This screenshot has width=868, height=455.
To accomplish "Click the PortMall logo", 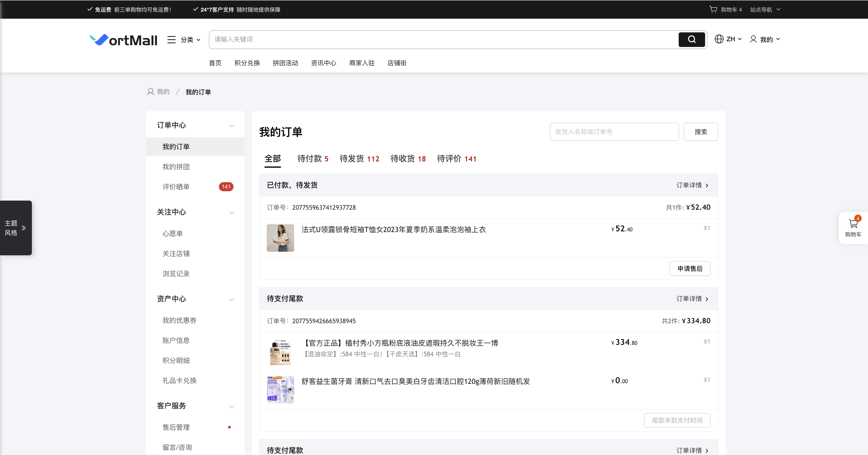I will (x=123, y=40).
